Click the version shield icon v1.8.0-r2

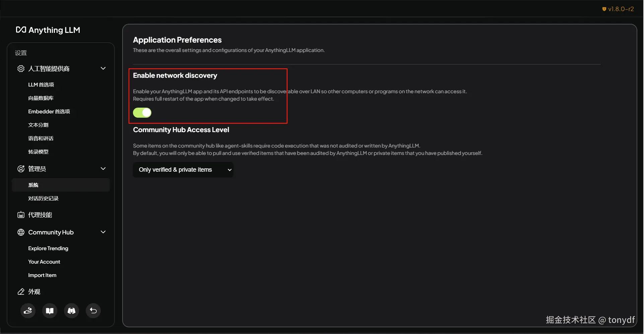point(604,9)
